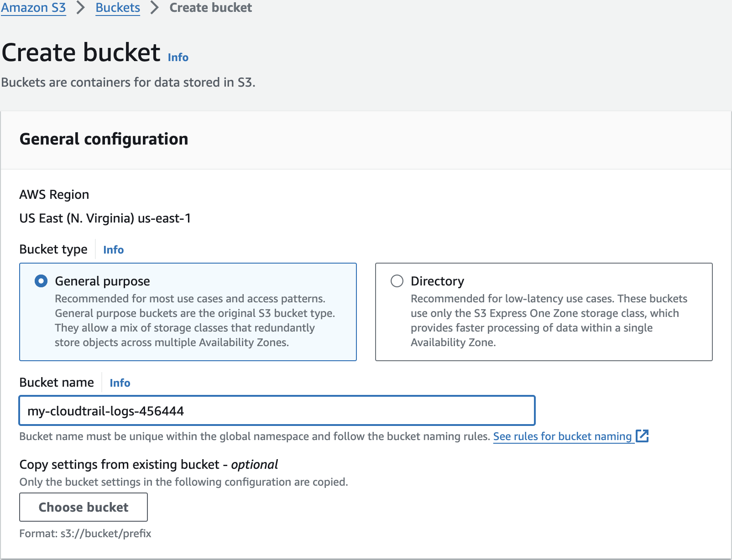The image size is (732, 560).
Task: Click the US East (N. Virginia) us-east-1 text
Action: (105, 218)
